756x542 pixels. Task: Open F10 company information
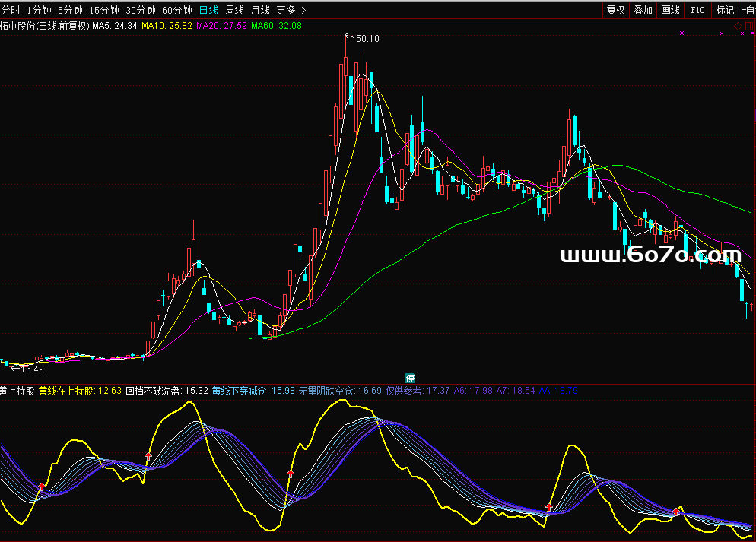tap(697, 10)
